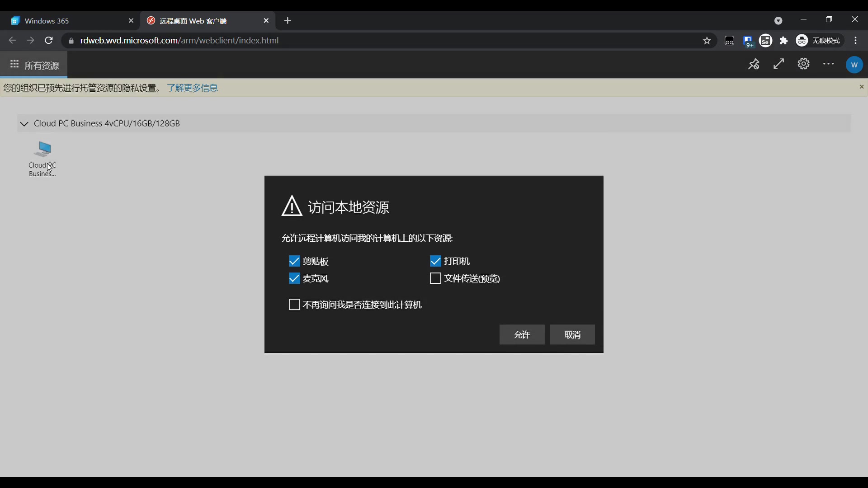Open the more options ellipsis menu
Viewport: 868px width, 488px height.
coord(829,64)
